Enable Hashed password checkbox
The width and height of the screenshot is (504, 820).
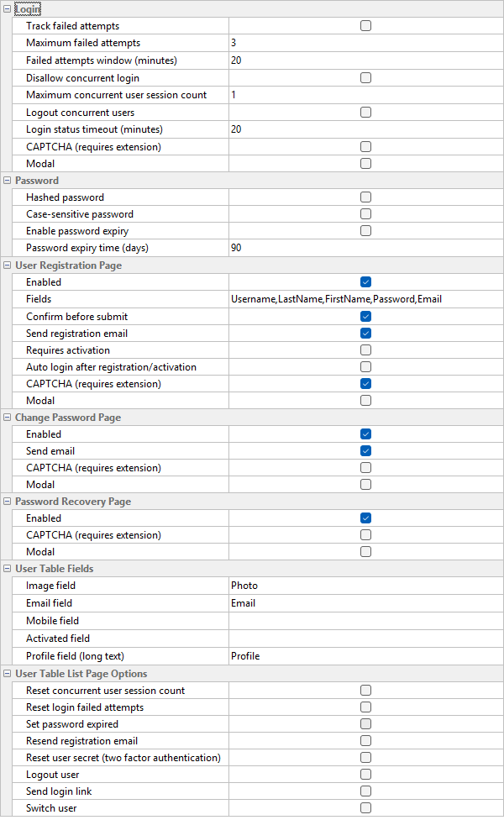point(365,197)
